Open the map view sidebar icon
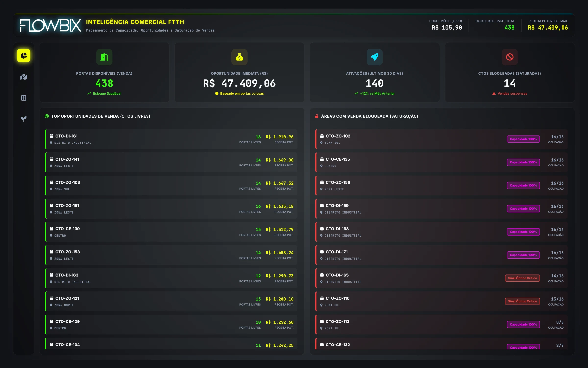The height and width of the screenshot is (368, 588). tap(24, 77)
